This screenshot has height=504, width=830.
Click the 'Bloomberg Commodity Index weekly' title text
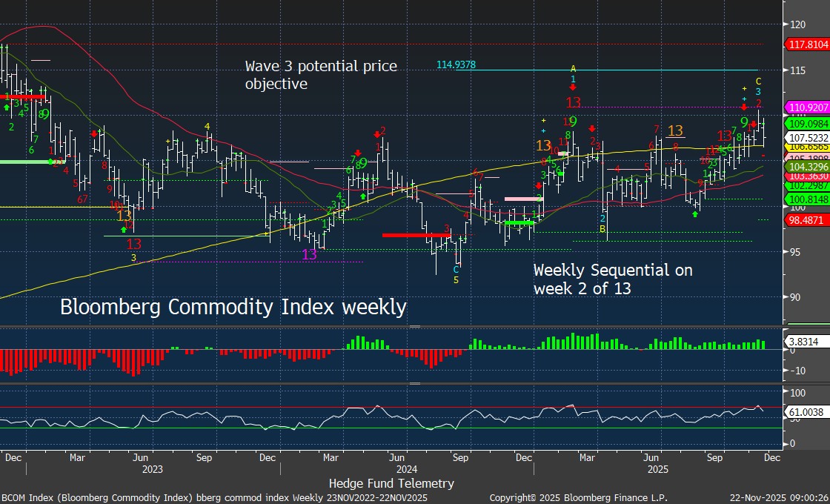pos(233,306)
